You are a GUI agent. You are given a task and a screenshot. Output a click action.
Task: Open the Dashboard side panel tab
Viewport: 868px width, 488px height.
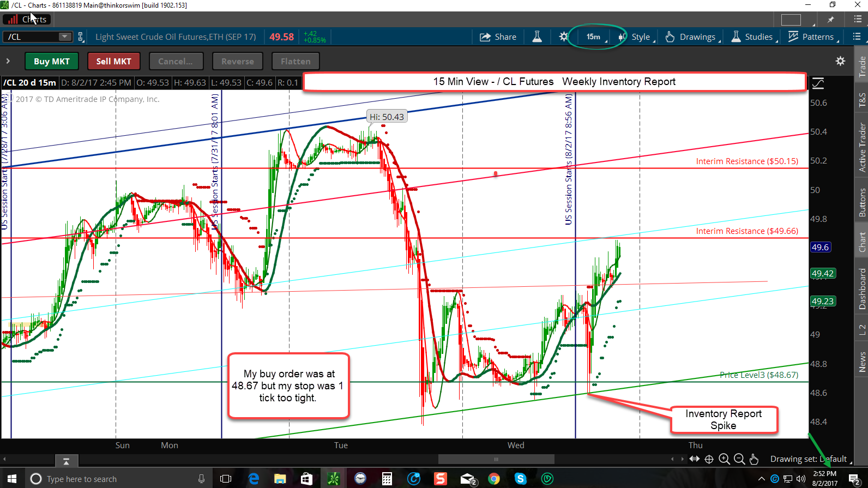(862, 289)
